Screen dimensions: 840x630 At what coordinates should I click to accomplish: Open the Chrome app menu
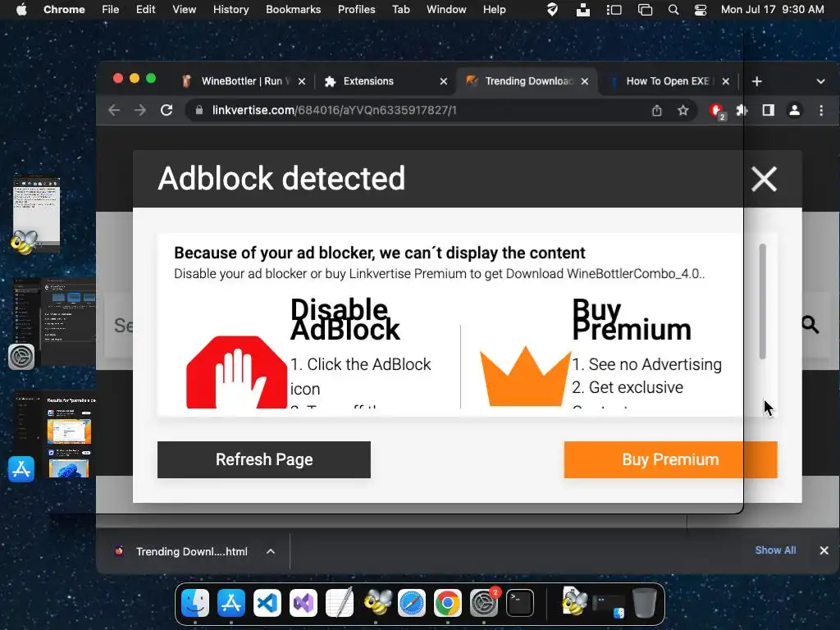pos(64,9)
